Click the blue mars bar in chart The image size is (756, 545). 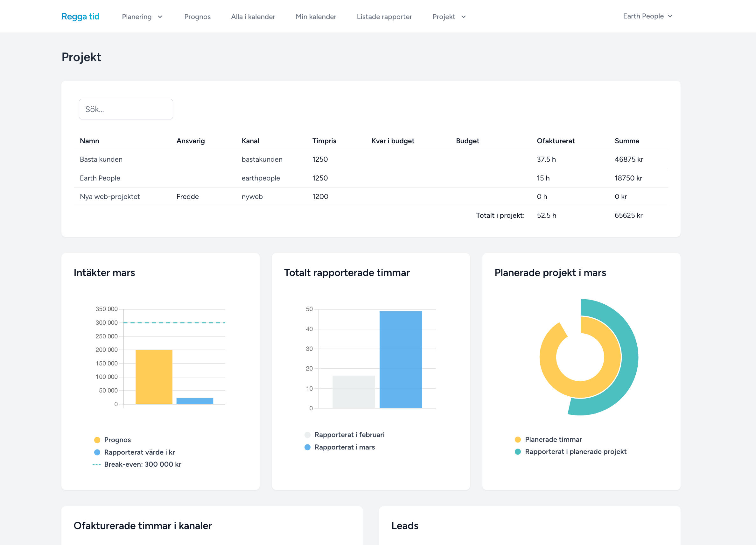(x=401, y=359)
